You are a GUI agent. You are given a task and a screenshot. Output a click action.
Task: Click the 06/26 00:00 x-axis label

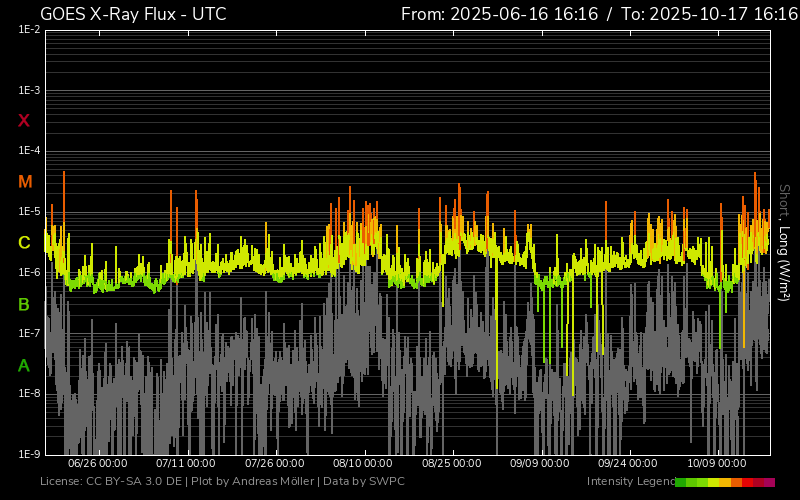[x=97, y=463]
